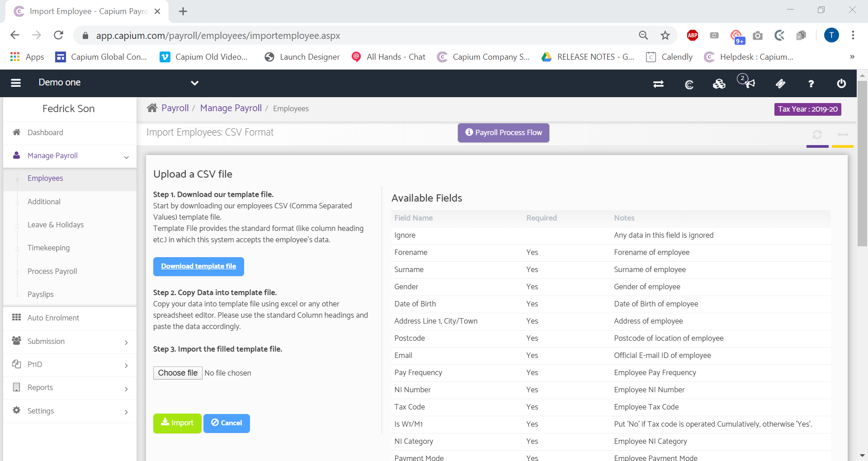The image size is (868, 461).
Task: Open the Chrome profile T avatar
Action: pyautogui.click(x=831, y=35)
